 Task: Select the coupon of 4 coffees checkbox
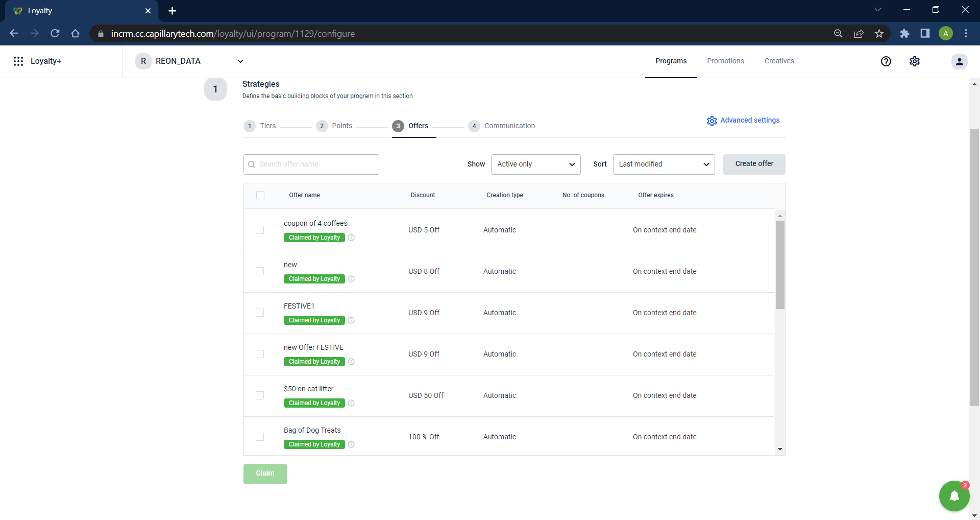(260, 230)
